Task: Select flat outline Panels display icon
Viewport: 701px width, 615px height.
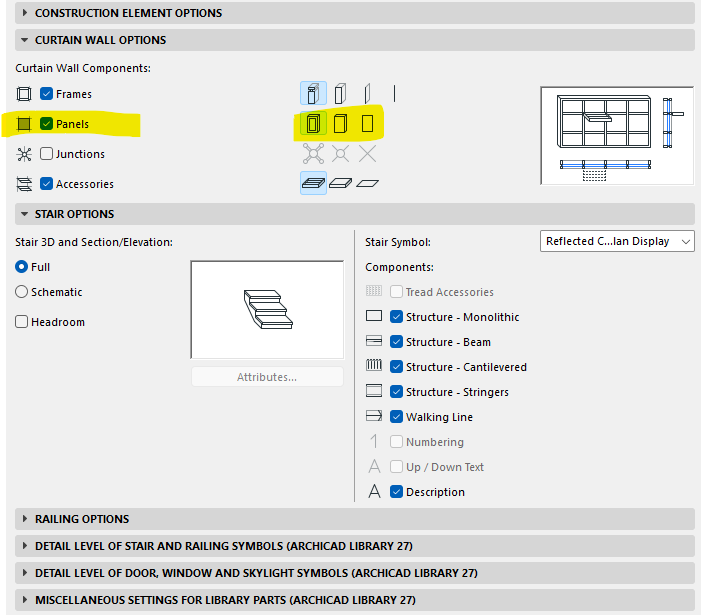Action: click(367, 123)
